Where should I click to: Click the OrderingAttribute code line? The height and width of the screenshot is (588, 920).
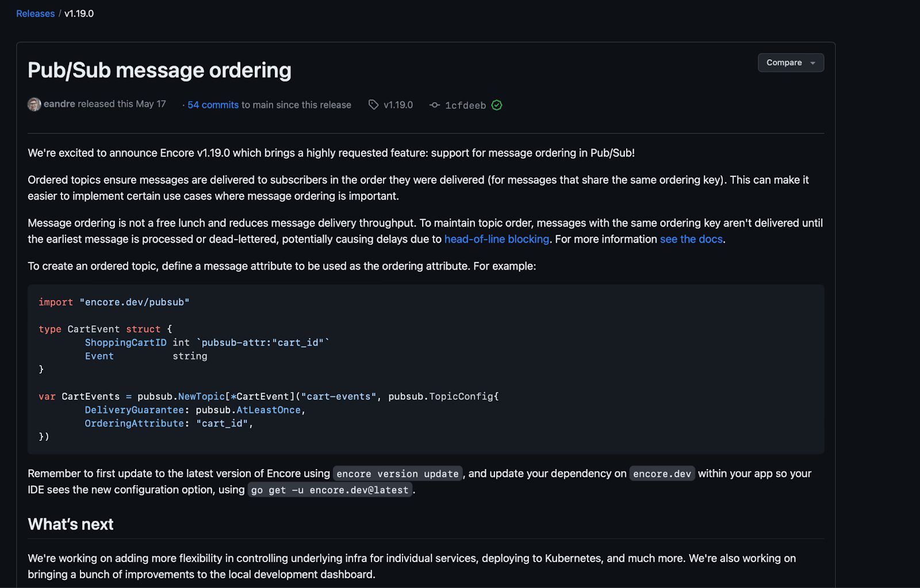(x=169, y=424)
